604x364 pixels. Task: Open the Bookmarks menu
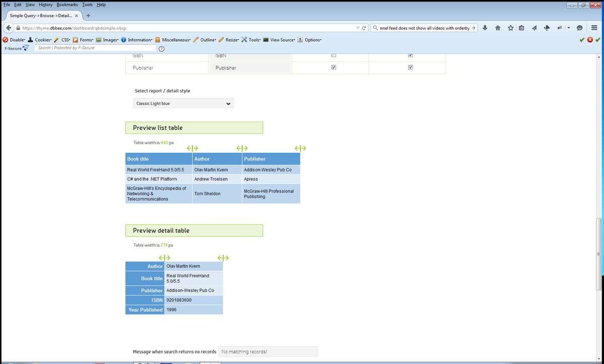[67, 5]
